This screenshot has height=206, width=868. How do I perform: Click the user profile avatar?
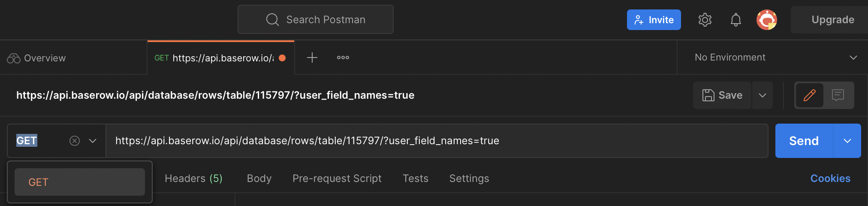pyautogui.click(x=767, y=20)
